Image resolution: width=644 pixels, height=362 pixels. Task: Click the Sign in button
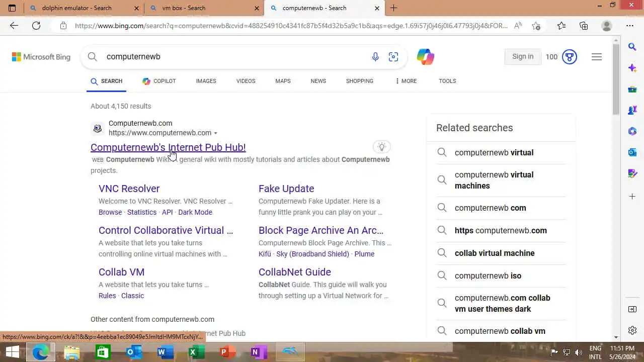pos(523,57)
